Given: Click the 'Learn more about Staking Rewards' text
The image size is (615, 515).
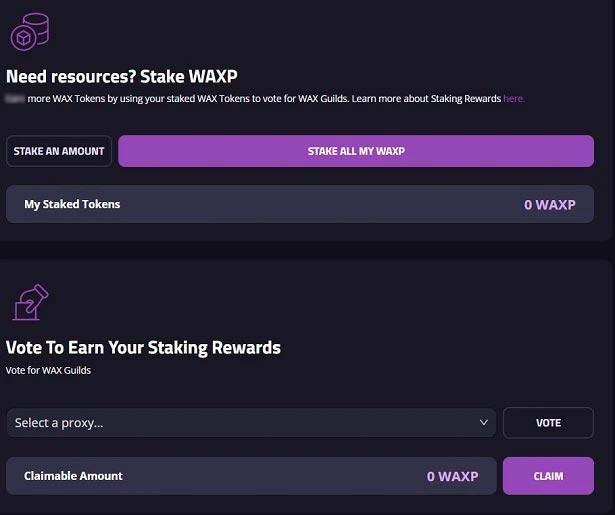Looking at the screenshot, I should click(427, 99).
